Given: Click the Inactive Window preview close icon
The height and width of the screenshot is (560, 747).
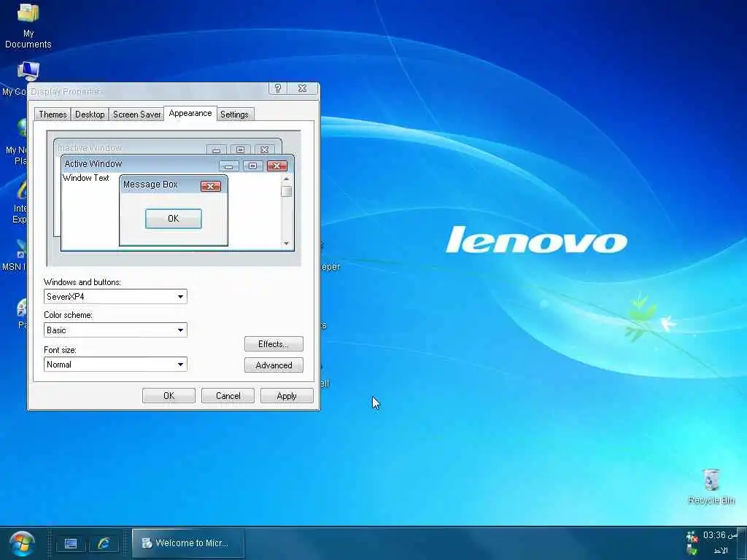Looking at the screenshot, I should (264, 149).
